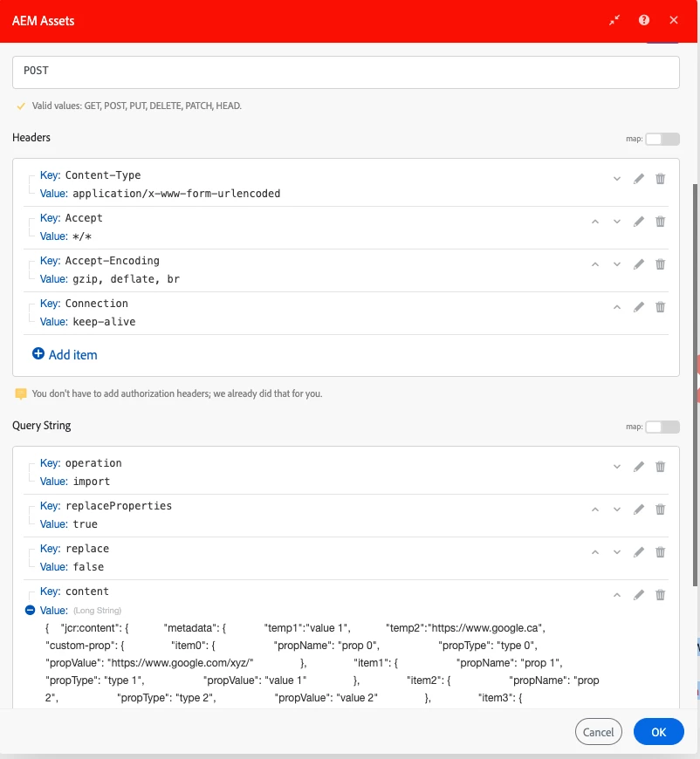700x759 pixels.
Task: Edit the replace query string item
Action: point(639,552)
